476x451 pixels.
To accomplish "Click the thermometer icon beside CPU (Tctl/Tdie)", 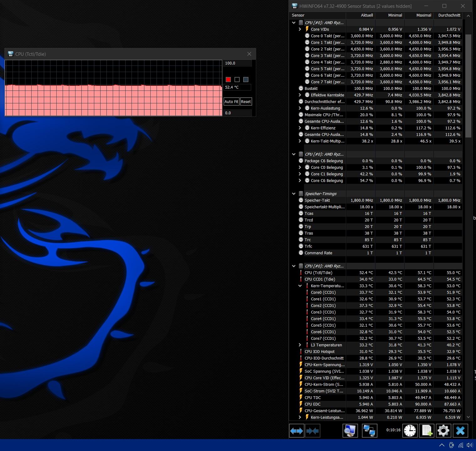I will 301,272.
